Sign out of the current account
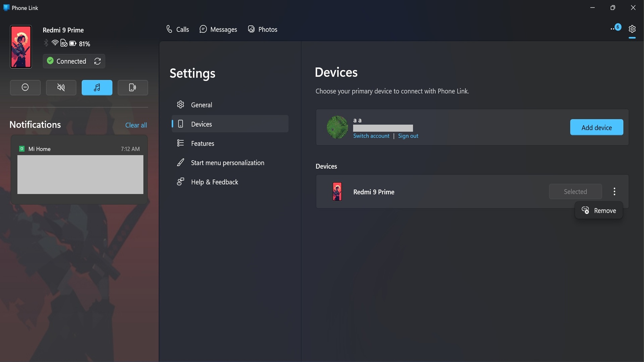 [x=408, y=136]
